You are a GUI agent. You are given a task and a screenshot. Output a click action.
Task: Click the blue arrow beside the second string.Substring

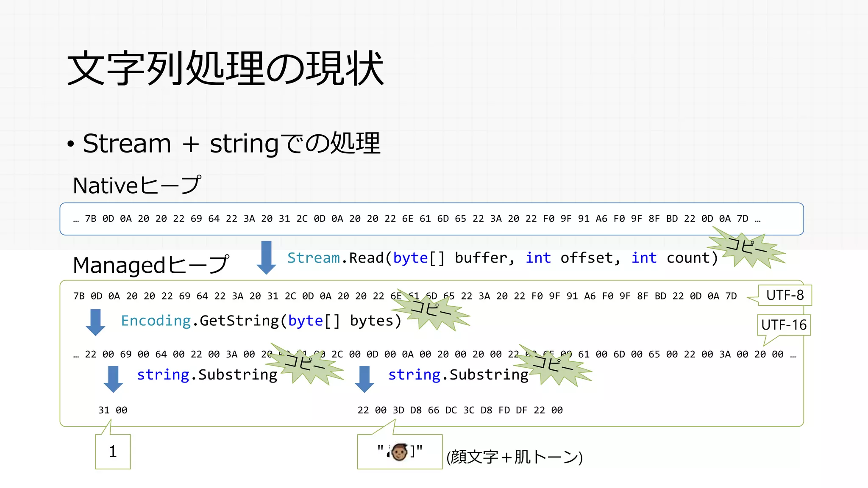click(x=364, y=379)
